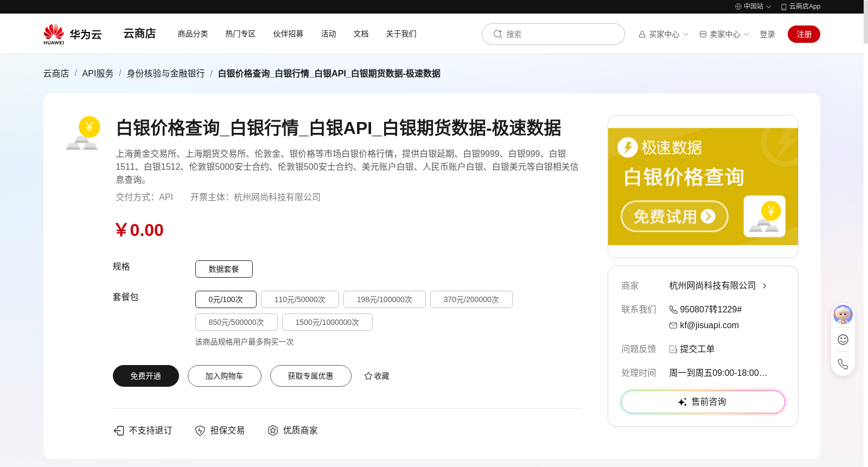
Task: Click the sparkle icon in 售前咨询
Action: (x=682, y=402)
